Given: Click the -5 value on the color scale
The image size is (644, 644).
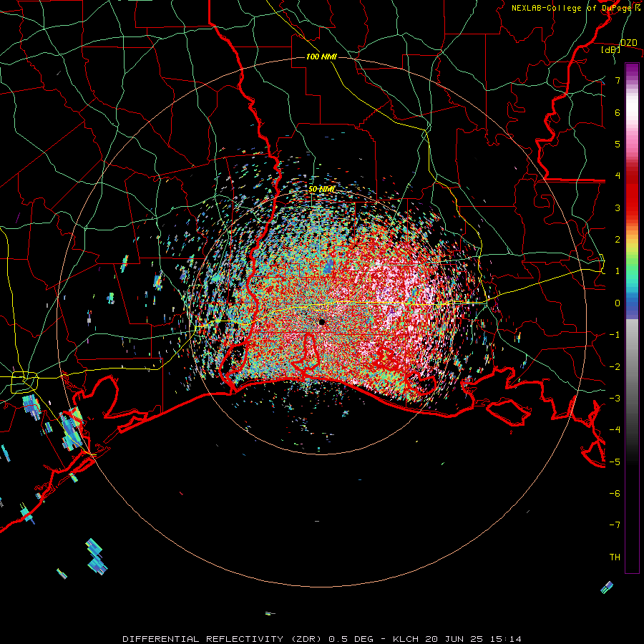Looking at the screenshot, I should coord(615,462).
